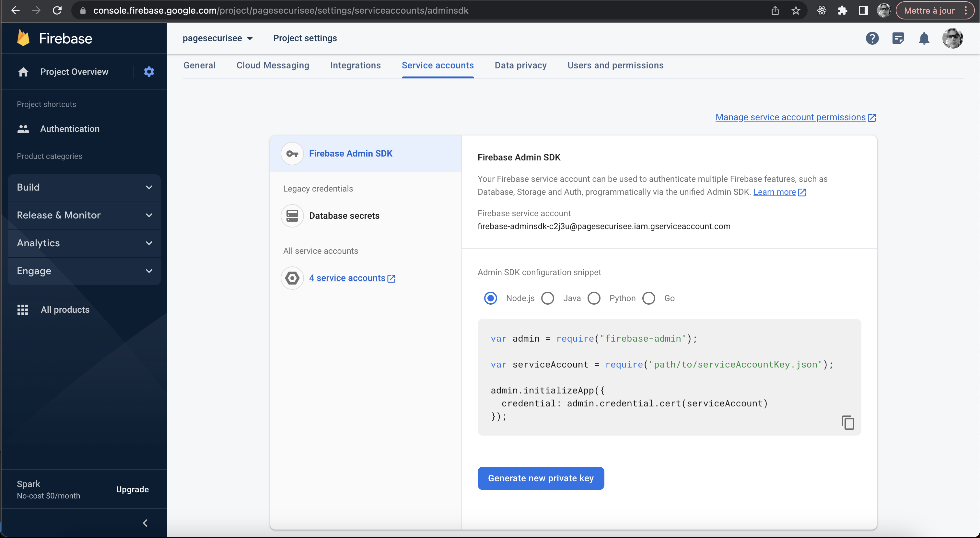Click the Chrome profile avatar in the toolbar
The image size is (980, 538).
pyautogui.click(x=884, y=10)
